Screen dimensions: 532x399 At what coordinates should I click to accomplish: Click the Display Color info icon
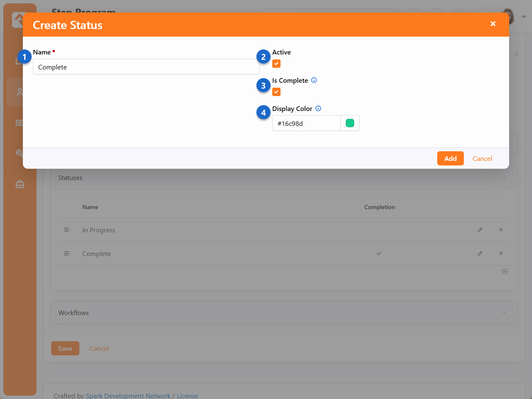point(318,108)
